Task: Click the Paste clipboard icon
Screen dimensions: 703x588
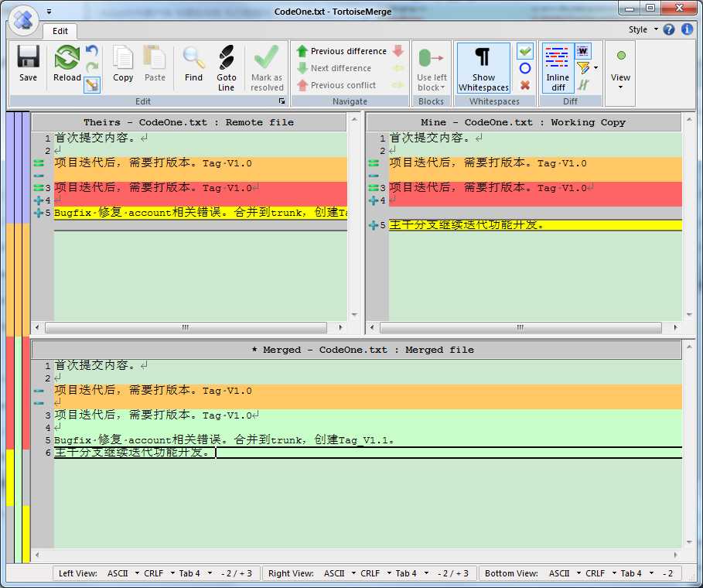Action: pyautogui.click(x=155, y=63)
